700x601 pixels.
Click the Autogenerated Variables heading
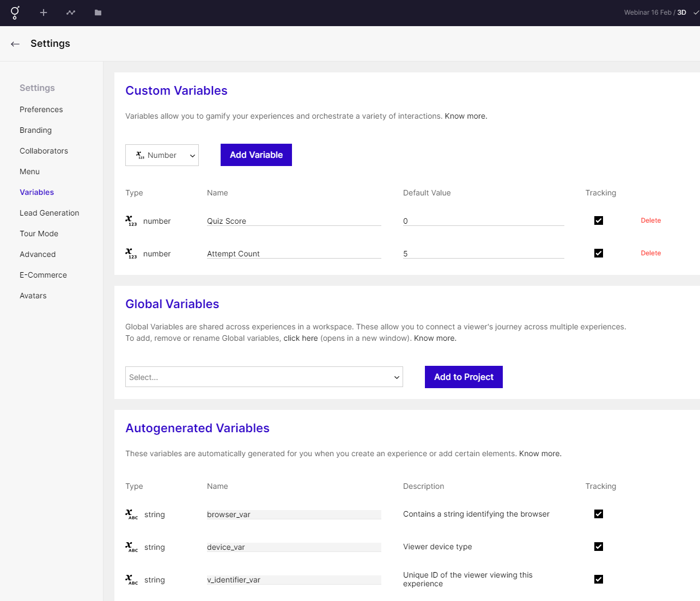pyautogui.click(x=197, y=428)
